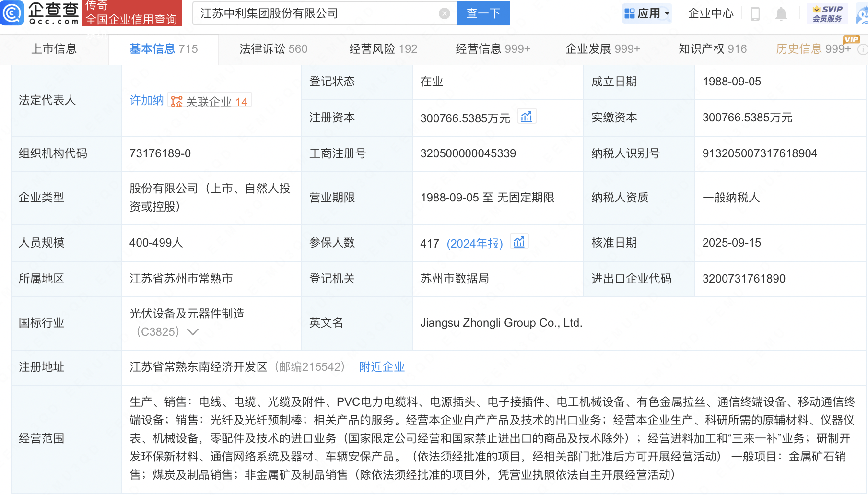
Task: Open registered capital chart icon
Action: [527, 117]
